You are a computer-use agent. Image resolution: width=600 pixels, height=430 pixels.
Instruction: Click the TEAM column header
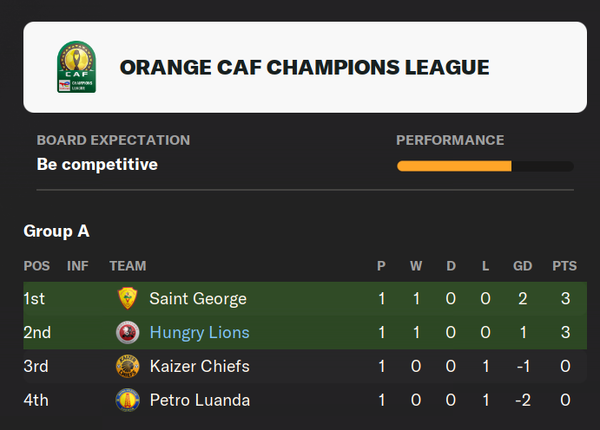128,266
